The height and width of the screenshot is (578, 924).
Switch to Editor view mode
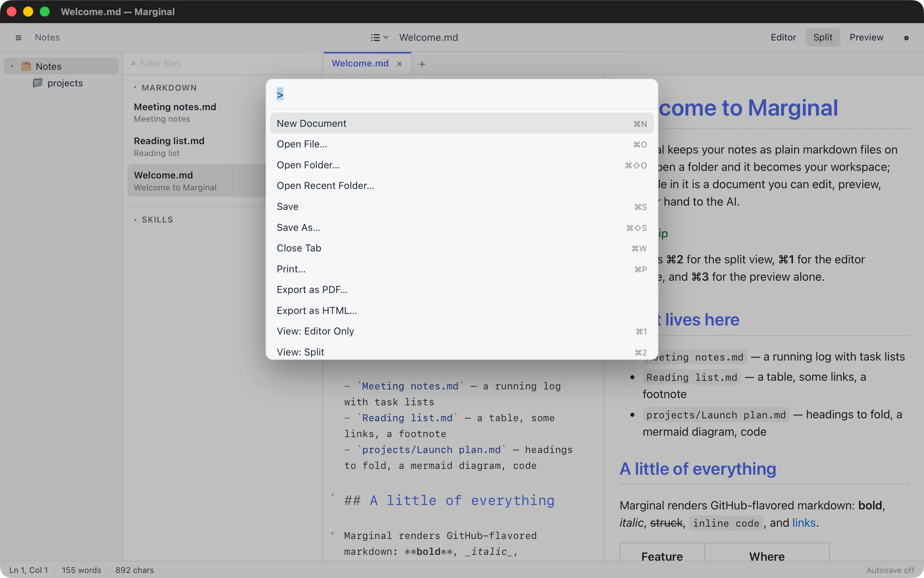click(x=783, y=38)
